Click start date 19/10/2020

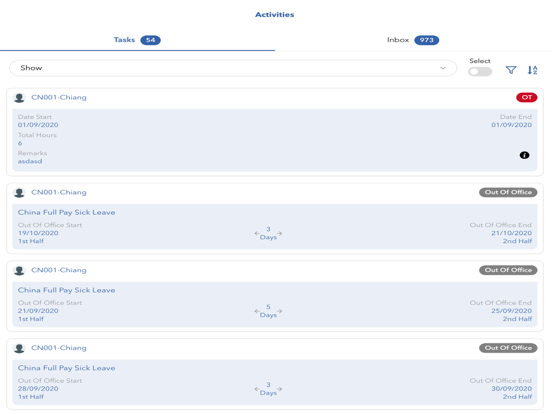click(x=38, y=233)
